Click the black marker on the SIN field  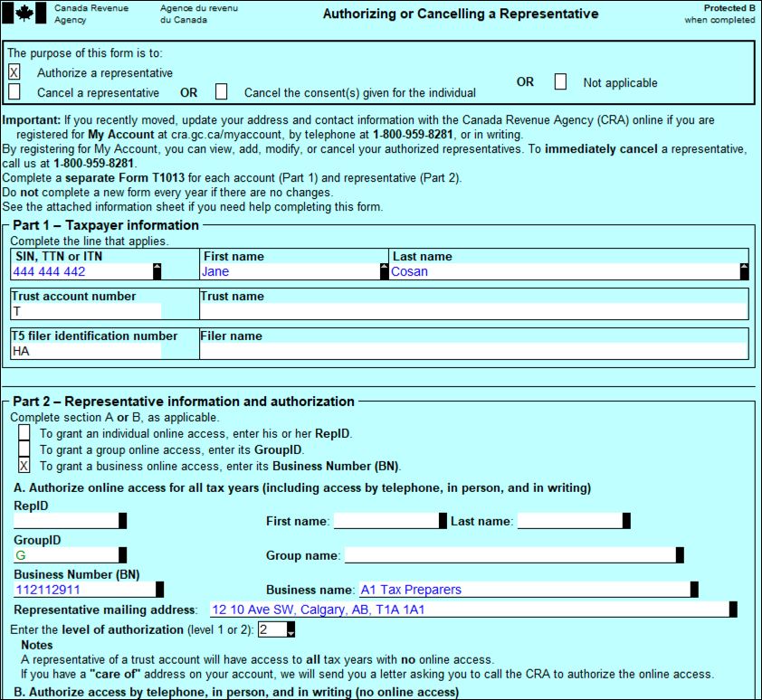click(x=157, y=271)
